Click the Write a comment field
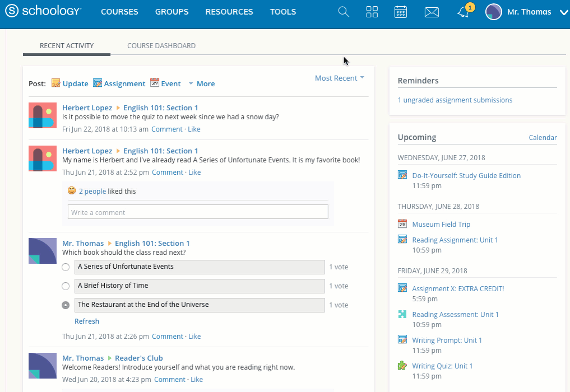 pos(198,212)
